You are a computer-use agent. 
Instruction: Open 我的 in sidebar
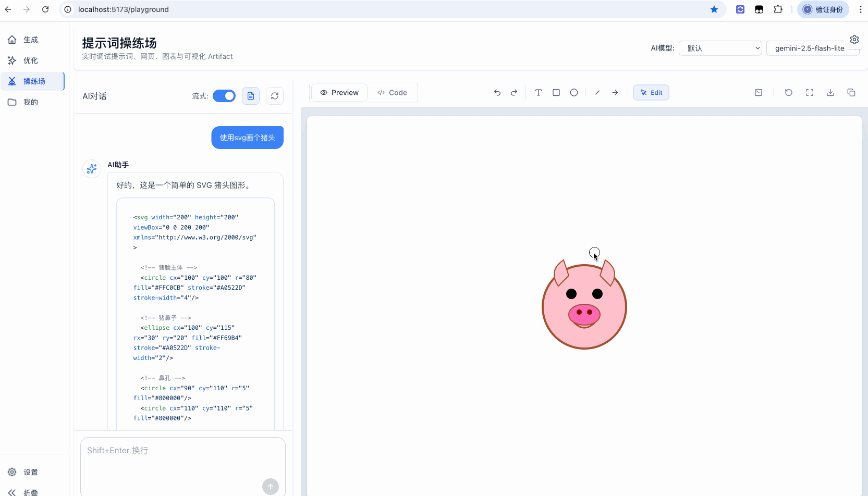[32, 102]
